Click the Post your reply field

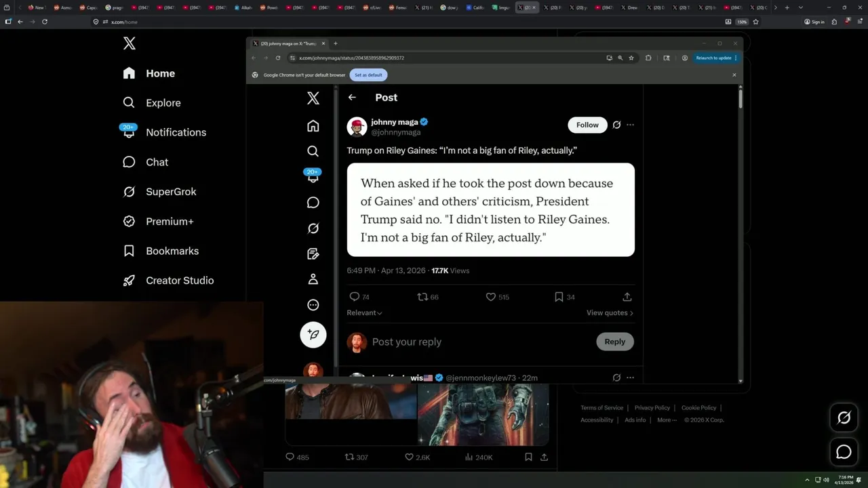coord(407,342)
